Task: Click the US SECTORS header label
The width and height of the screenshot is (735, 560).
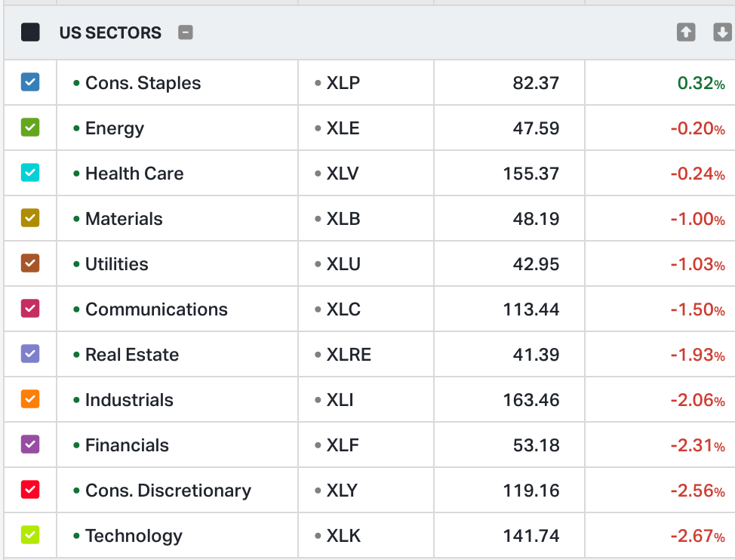Action: [110, 33]
